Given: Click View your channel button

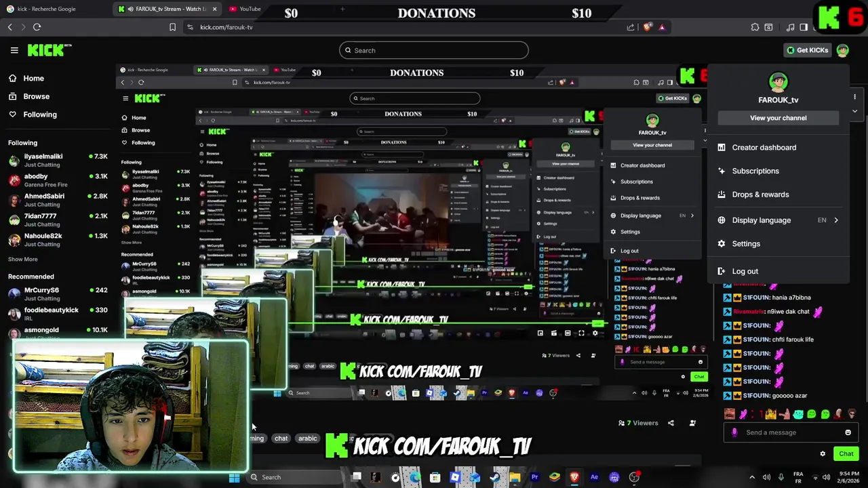Looking at the screenshot, I should coord(778,118).
